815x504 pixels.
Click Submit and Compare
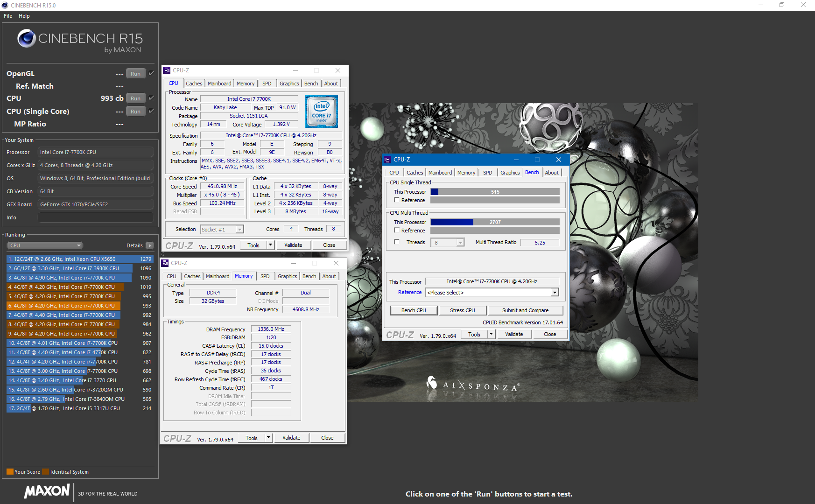click(x=526, y=310)
